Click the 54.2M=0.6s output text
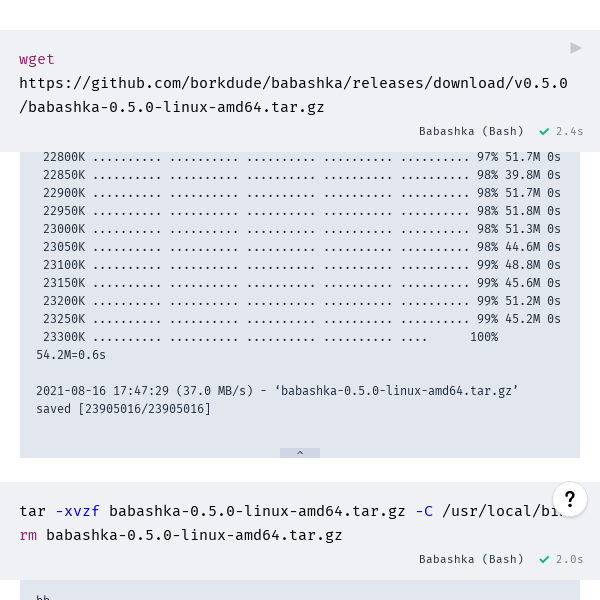Image resolution: width=600 pixels, height=600 pixels. pos(71,355)
